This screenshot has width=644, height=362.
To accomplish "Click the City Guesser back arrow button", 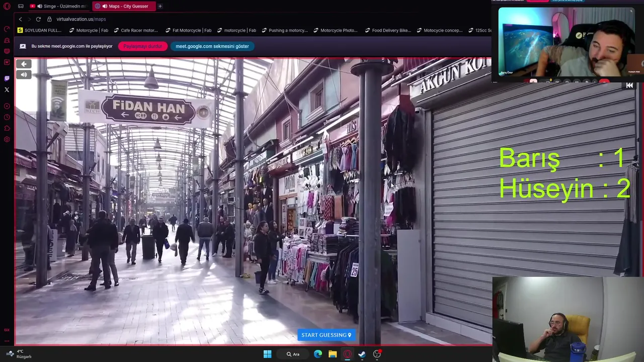I will [x=24, y=64].
